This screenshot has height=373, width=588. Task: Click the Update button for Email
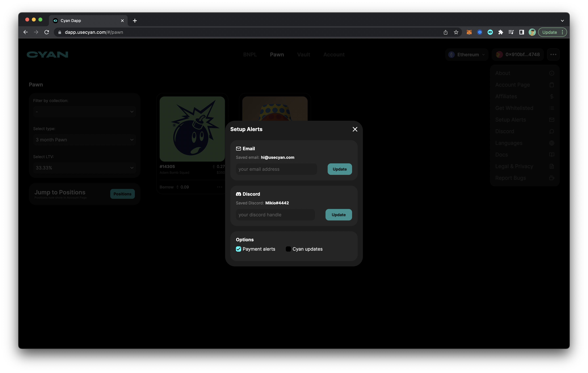pyautogui.click(x=339, y=169)
